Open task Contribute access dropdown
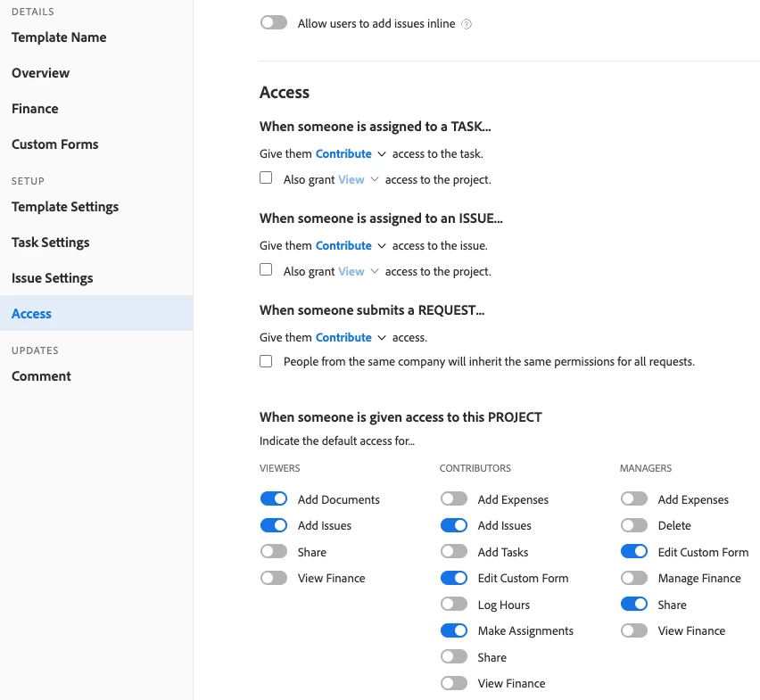 coord(351,153)
